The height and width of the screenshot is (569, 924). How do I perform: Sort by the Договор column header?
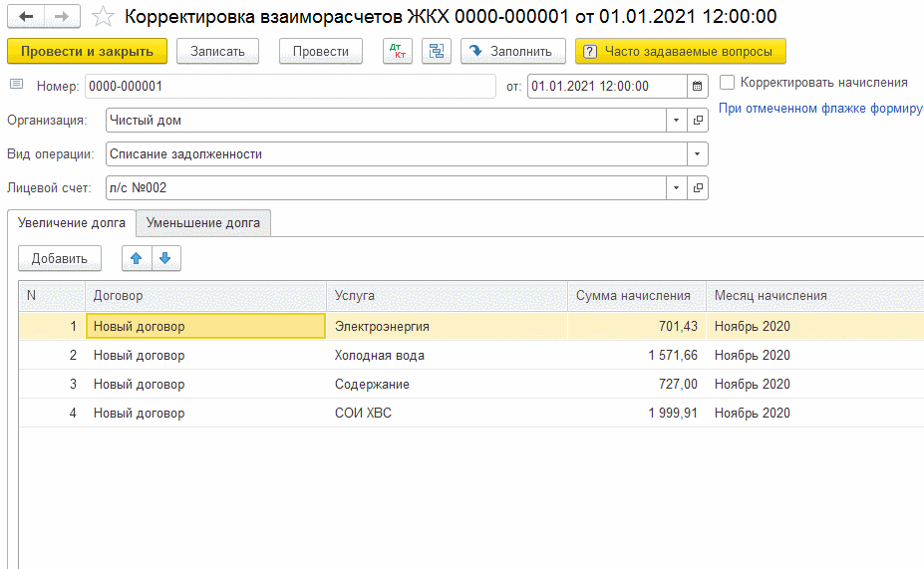206,296
